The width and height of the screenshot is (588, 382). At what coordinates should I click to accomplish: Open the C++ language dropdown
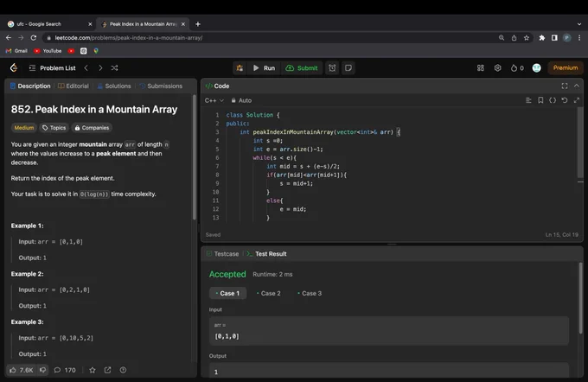[214, 100]
